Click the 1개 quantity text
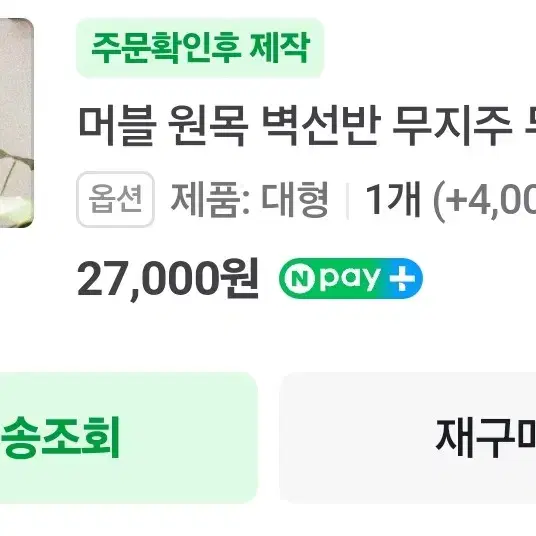The width and height of the screenshot is (536, 536). (x=393, y=199)
